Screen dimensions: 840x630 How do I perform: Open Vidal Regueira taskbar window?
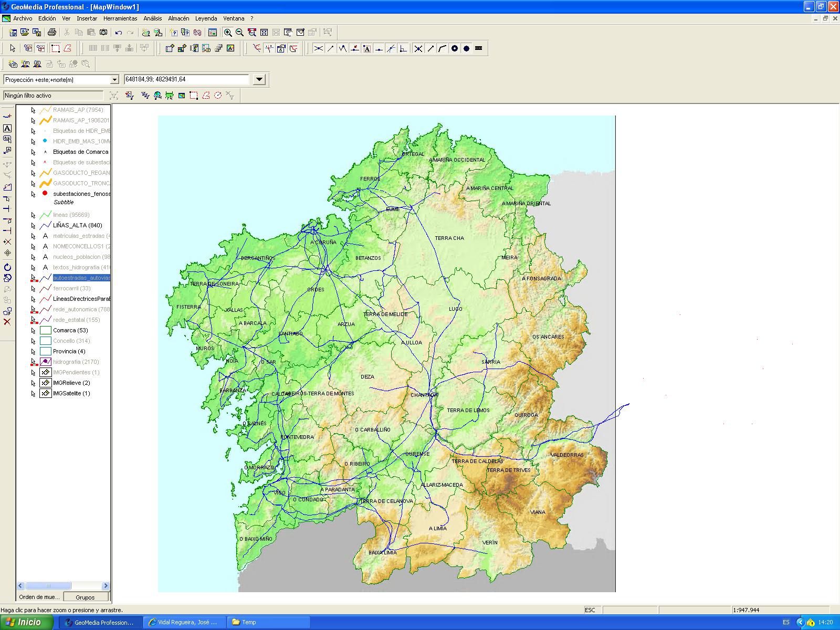(x=184, y=622)
